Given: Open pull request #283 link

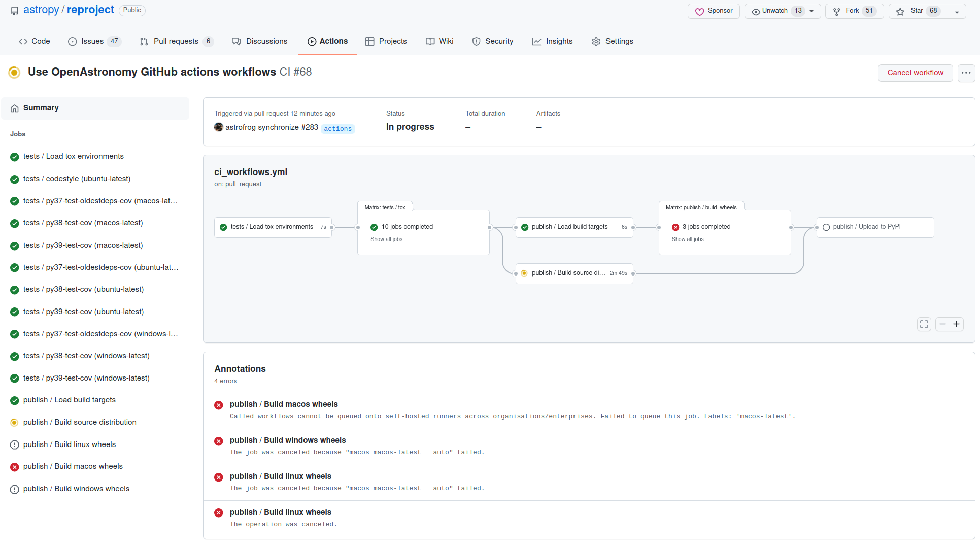Looking at the screenshot, I should coord(310,127).
